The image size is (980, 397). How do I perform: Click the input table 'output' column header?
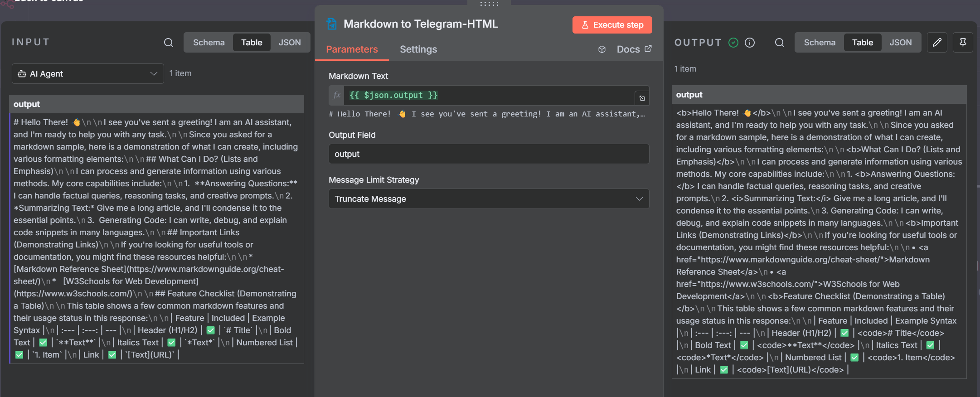pyautogui.click(x=156, y=104)
